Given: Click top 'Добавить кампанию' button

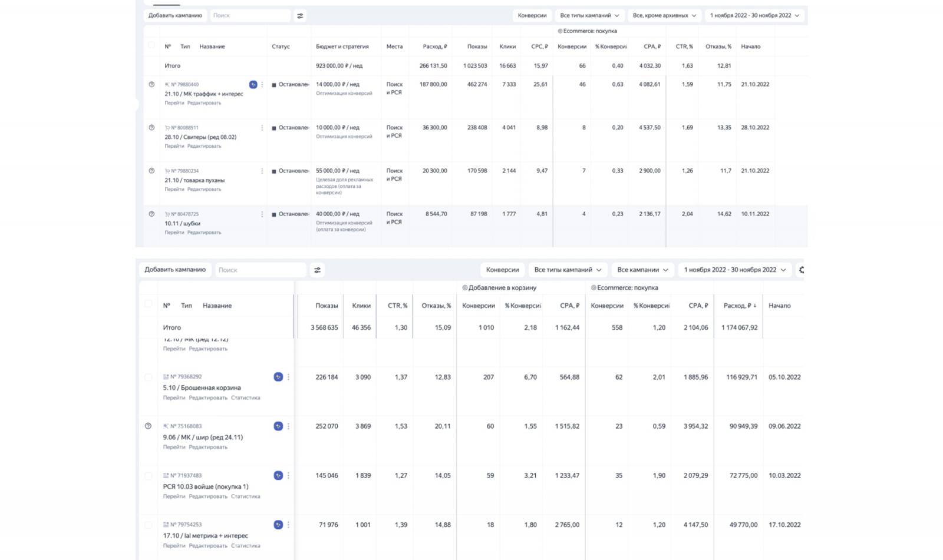Looking at the screenshot, I should point(175,15).
